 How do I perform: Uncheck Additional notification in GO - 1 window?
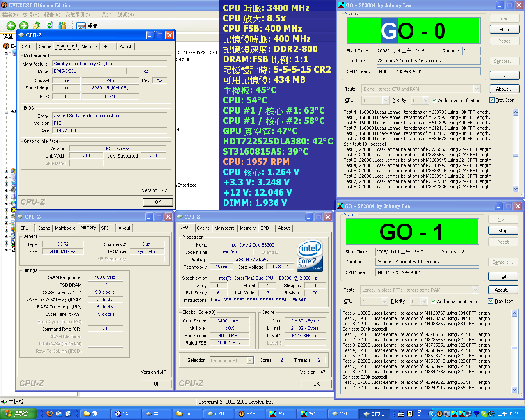pyautogui.click(x=434, y=301)
